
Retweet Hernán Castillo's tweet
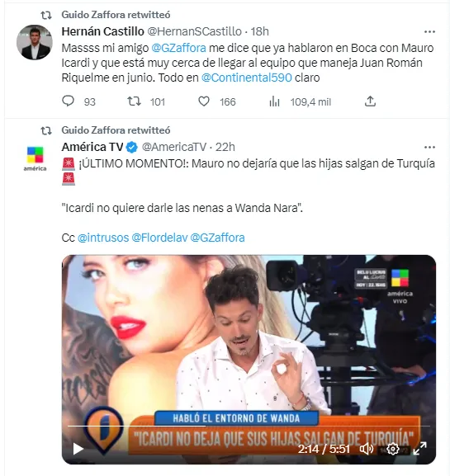(134, 101)
